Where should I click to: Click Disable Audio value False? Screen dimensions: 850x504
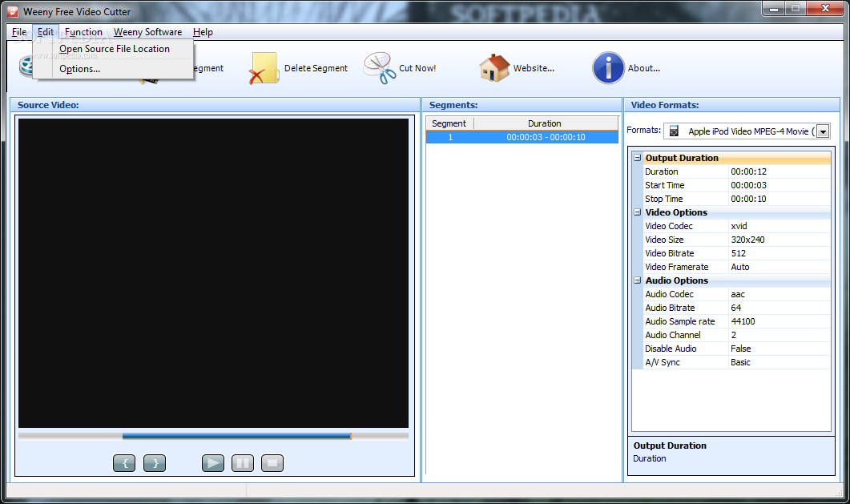(x=779, y=349)
